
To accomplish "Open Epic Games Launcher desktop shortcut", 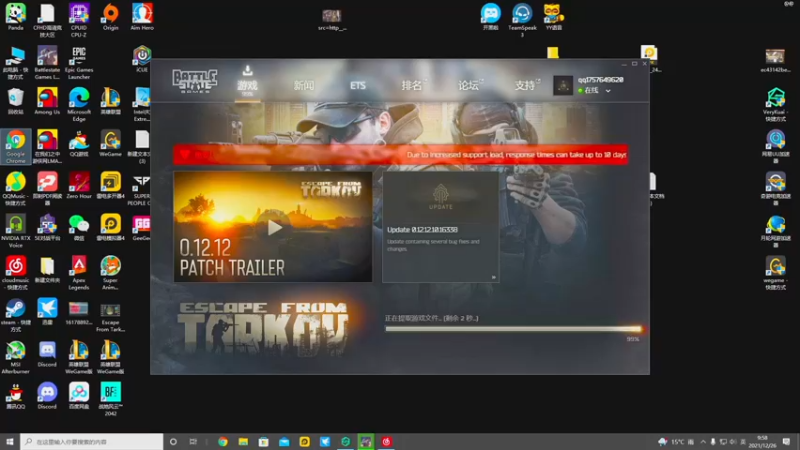I will tap(79, 62).
